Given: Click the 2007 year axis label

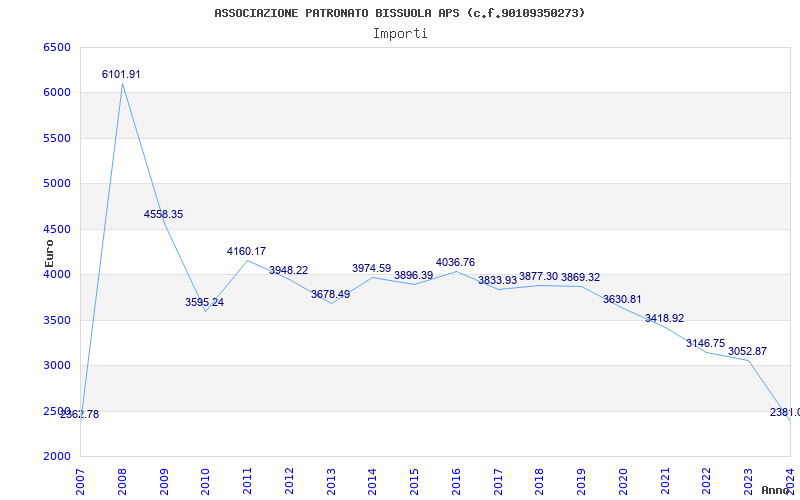Looking at the screenshot, I should coord(80,482).
